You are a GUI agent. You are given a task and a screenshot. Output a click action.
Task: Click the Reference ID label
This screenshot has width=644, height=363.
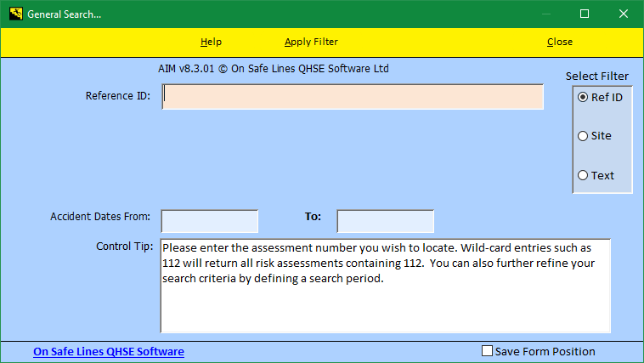click(118, 96)
